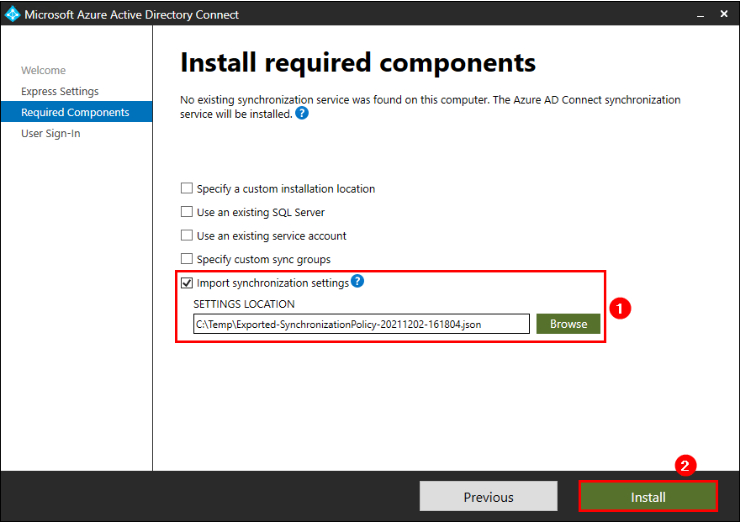Open help icon next to Import synchronization settings
Screen dimensions: 740x522
(358, 281)
